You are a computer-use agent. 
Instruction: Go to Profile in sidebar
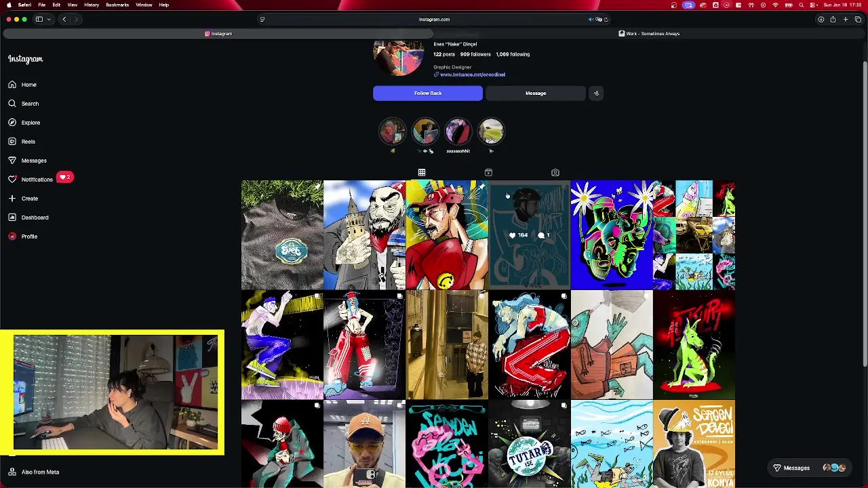pyautogui.click(x=23, y=237)
